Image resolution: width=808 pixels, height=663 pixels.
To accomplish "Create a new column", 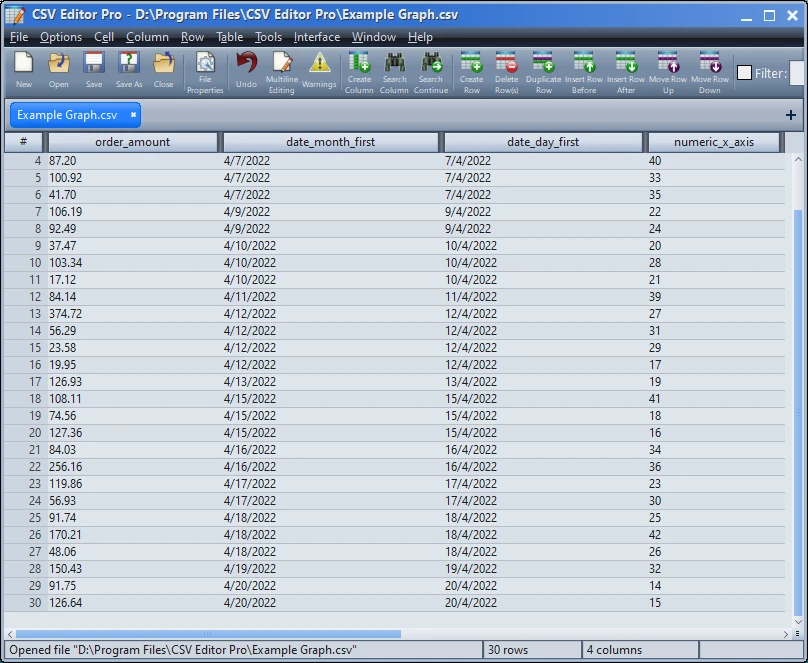I will pos(358,72).
